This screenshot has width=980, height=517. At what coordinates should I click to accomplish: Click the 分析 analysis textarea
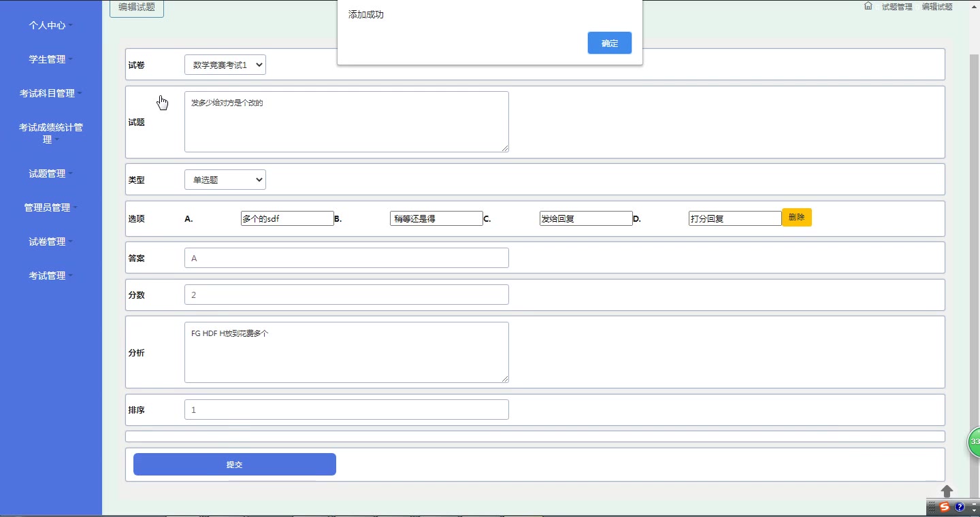tap(346, 352)
